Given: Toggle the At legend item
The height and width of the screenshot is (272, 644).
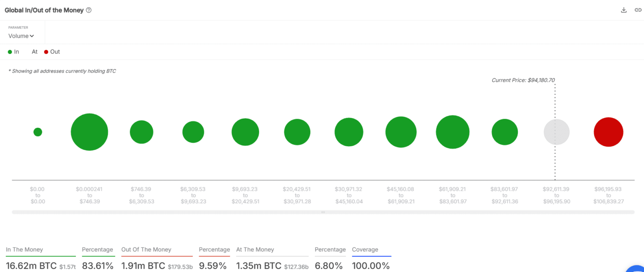Looking at the screenshot, I should coord(34,52).
